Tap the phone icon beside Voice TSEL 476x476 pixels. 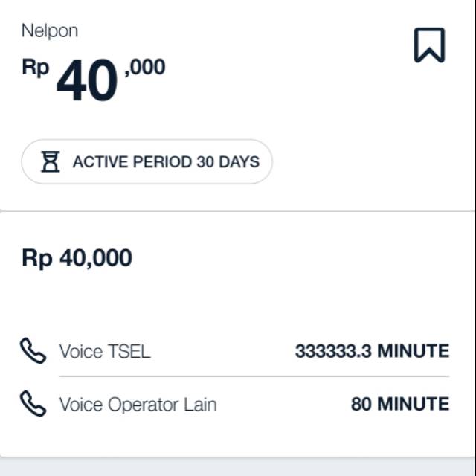[x=33, y=350]
